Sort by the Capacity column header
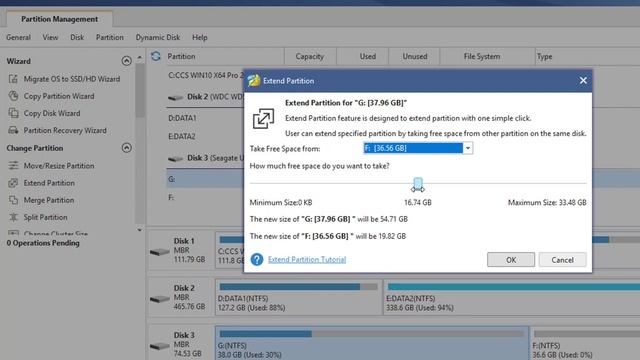The height and width of the screenshot is (360, 640). tap(310, 56)
